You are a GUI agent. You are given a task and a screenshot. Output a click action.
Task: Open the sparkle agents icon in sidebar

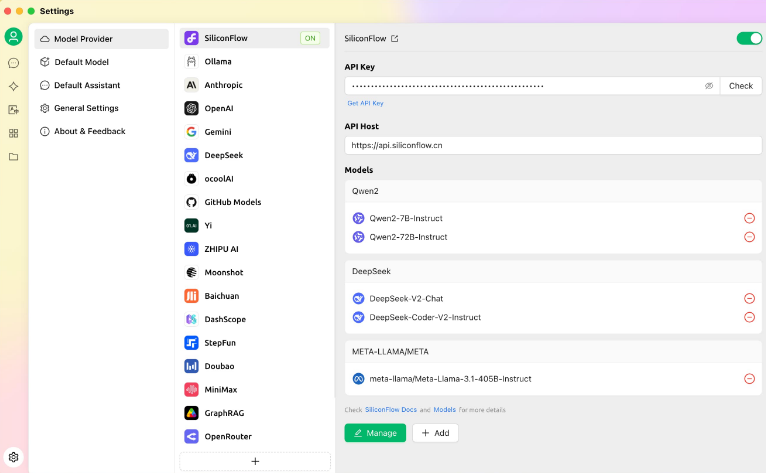[13, 86]
